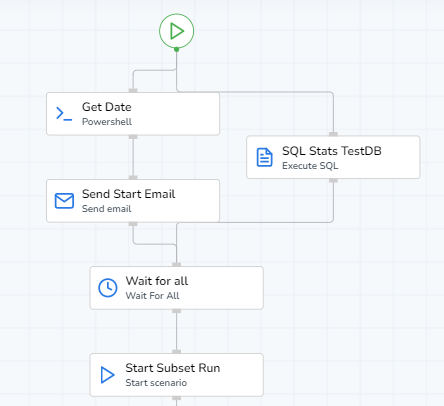This screenshot has height=406, width=444.
Task: Click the bottom output port of SQL Stats TestDB
Action: coord(333,180)
